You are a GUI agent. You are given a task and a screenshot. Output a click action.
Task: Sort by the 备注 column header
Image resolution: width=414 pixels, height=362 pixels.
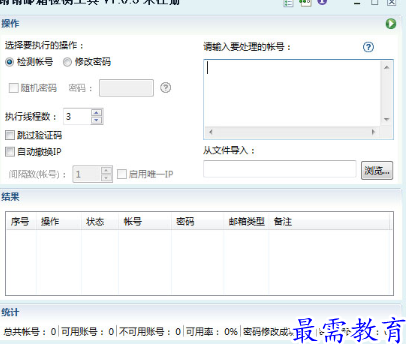tap(329, 222)
